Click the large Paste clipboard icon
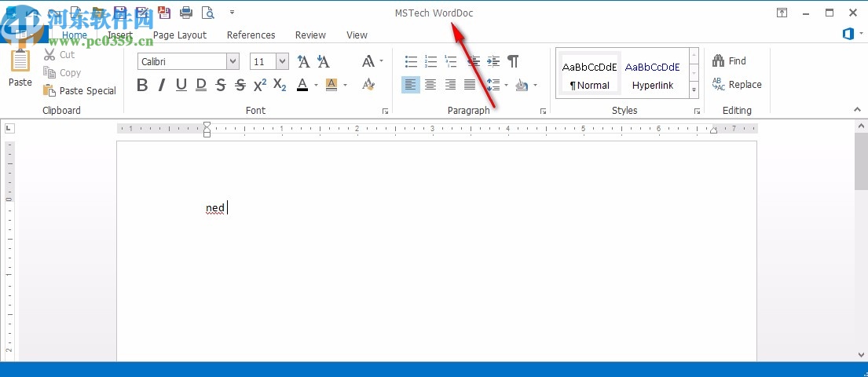The height and width of the screenshot is (377, 868). coord(20,60)
